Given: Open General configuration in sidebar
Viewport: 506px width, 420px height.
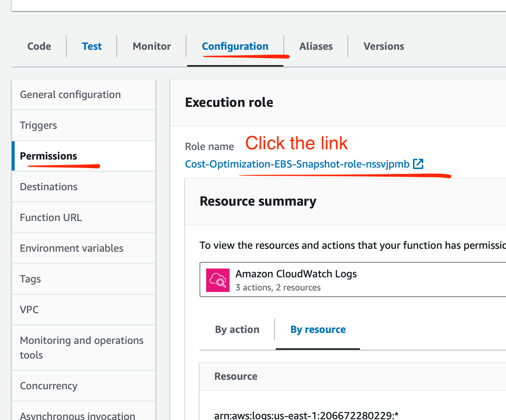Looking at the screenshot, I should [70, 95].
